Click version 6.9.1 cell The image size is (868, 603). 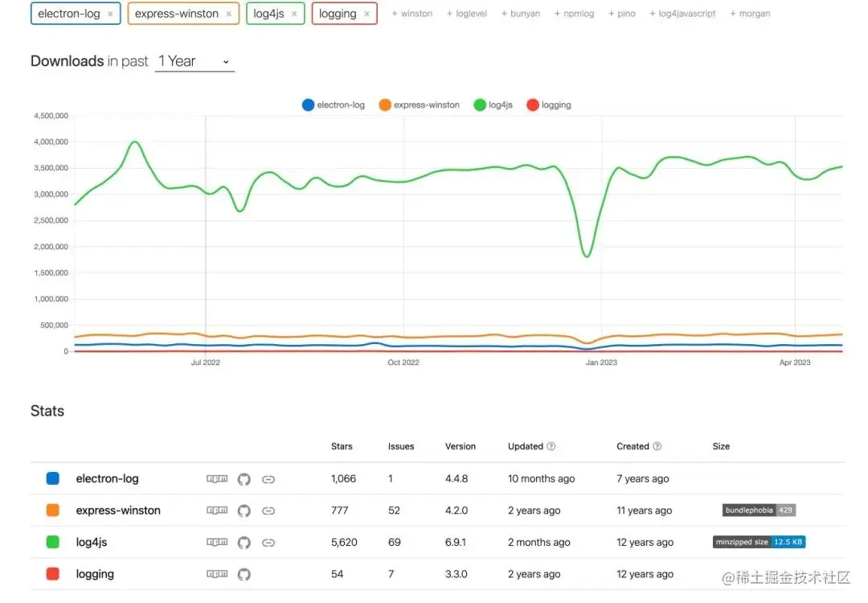pyautogui.click(x=455, y=542)
